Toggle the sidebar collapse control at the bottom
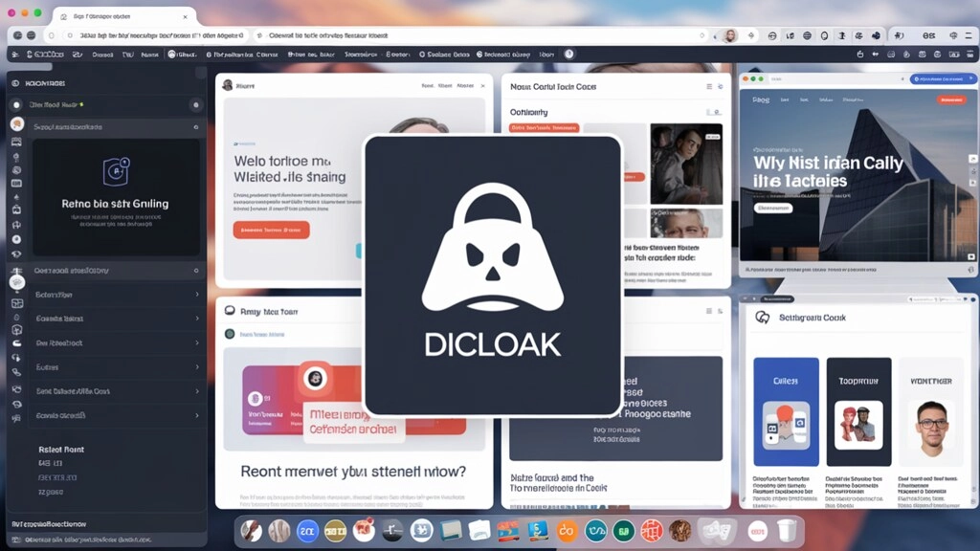 click(x=17, y=539)
